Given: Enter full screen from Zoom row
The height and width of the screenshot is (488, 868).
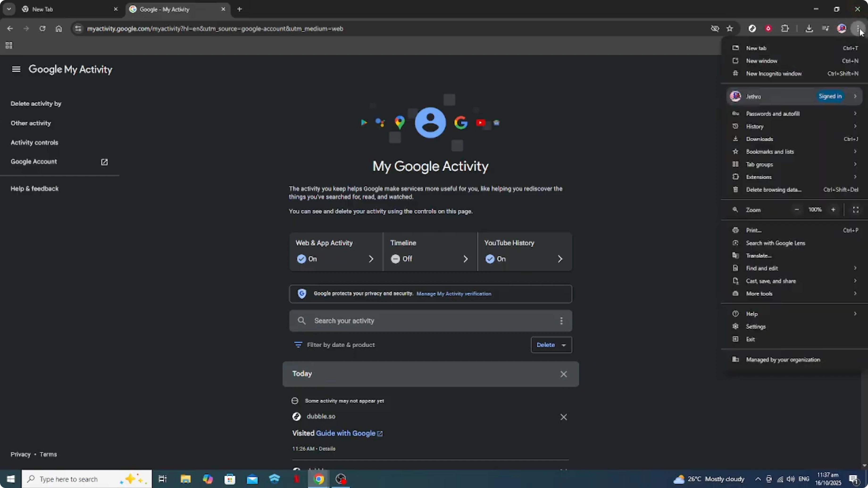Looking at the screenshot, I should pos(855,210).
